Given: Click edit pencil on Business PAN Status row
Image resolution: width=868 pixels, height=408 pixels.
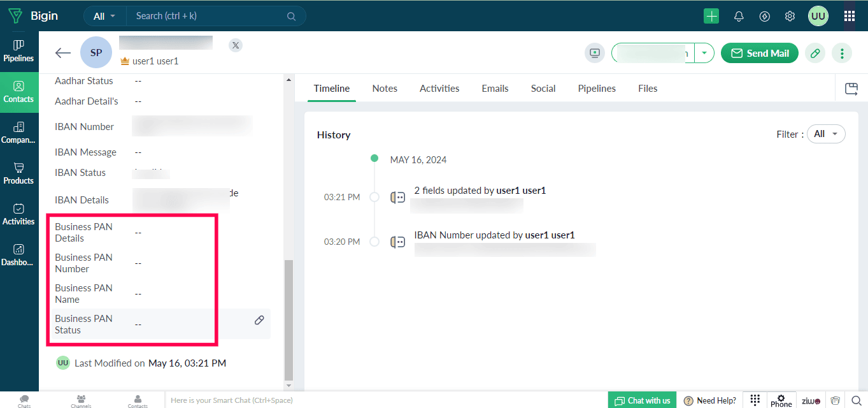Looking at the screenshot, I should click(x=259, y=320).
